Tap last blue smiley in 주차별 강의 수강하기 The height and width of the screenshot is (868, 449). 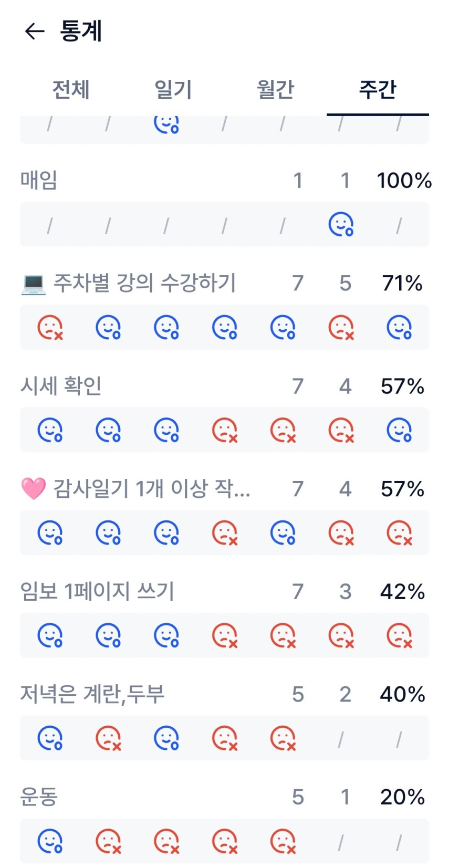[399, 328]
